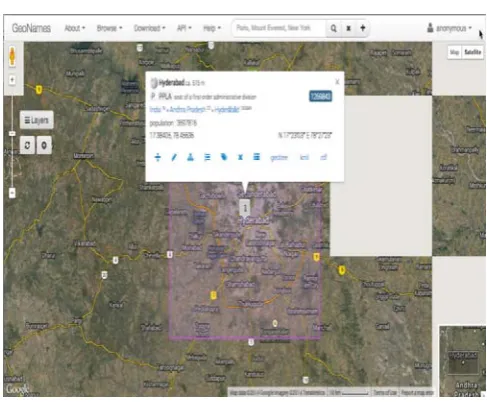Click the magnifier search button

pos(333,28)
